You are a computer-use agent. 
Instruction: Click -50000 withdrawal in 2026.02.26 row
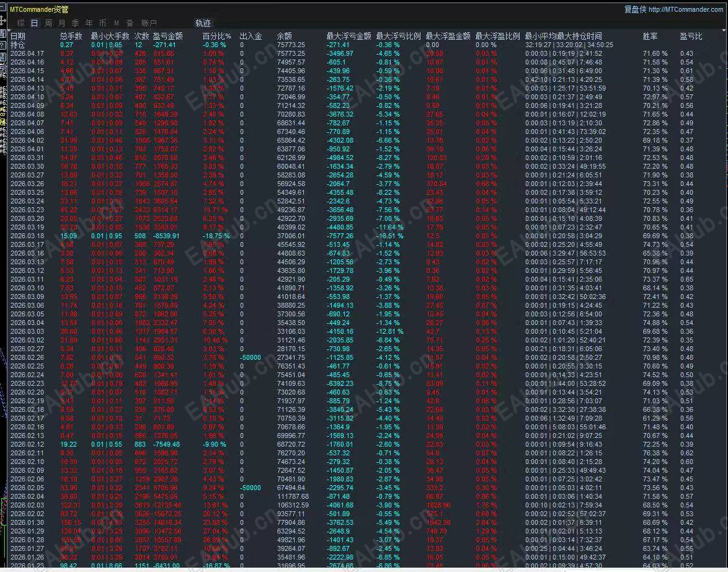(251, 357)
